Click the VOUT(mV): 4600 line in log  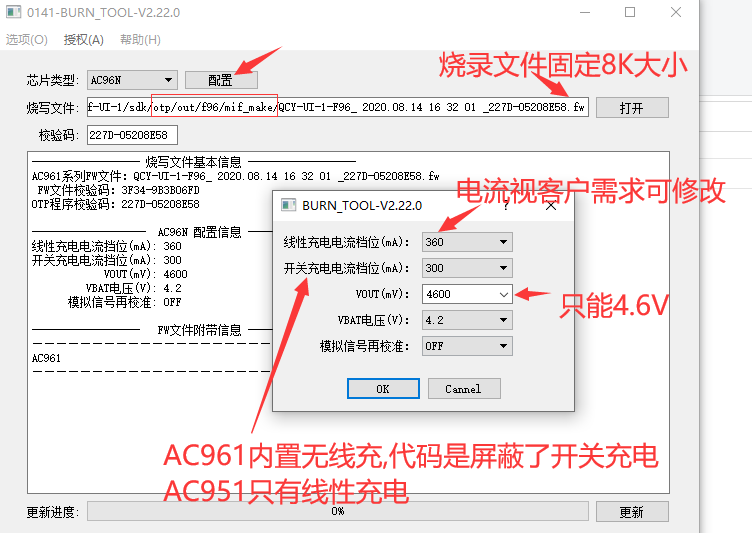click(145, 274)
